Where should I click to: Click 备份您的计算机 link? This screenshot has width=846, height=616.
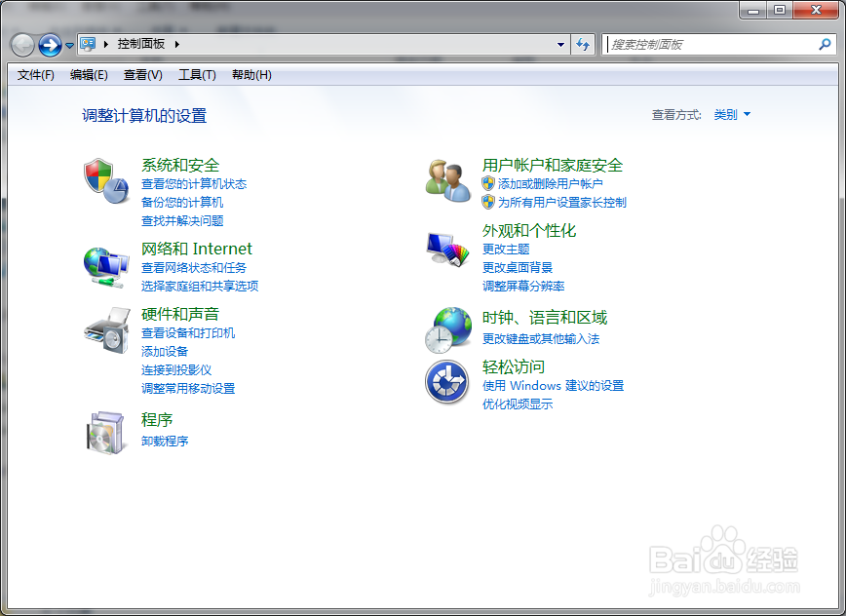[x=182, y=203]
